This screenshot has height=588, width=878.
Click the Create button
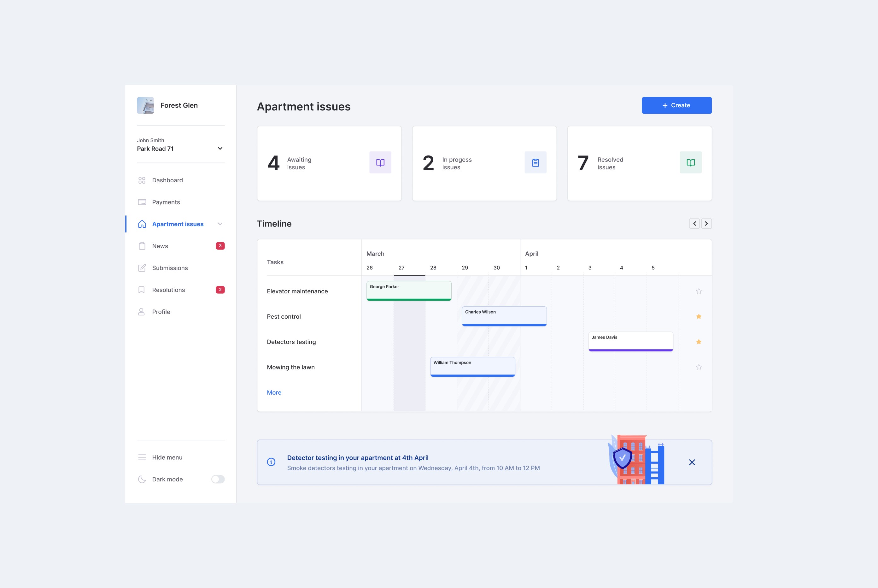tap(676, 105)
